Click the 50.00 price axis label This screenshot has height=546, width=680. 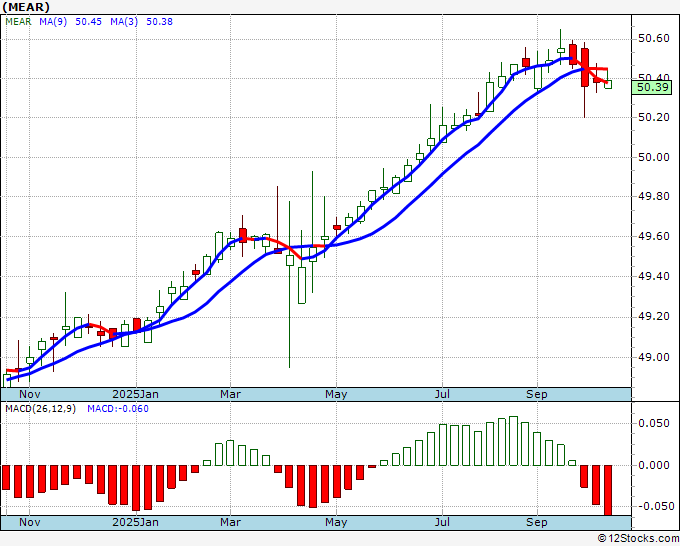(654, 157)
